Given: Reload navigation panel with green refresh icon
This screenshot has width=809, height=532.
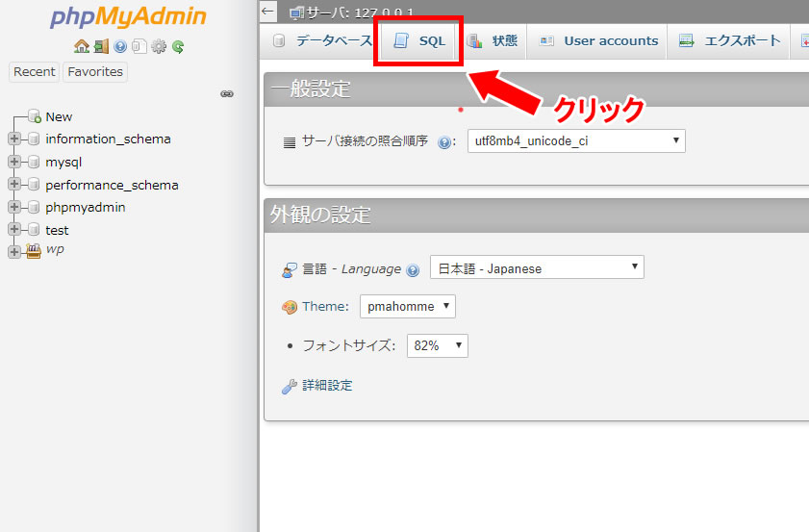Looking at the screenshot, I should coord(178,46).
